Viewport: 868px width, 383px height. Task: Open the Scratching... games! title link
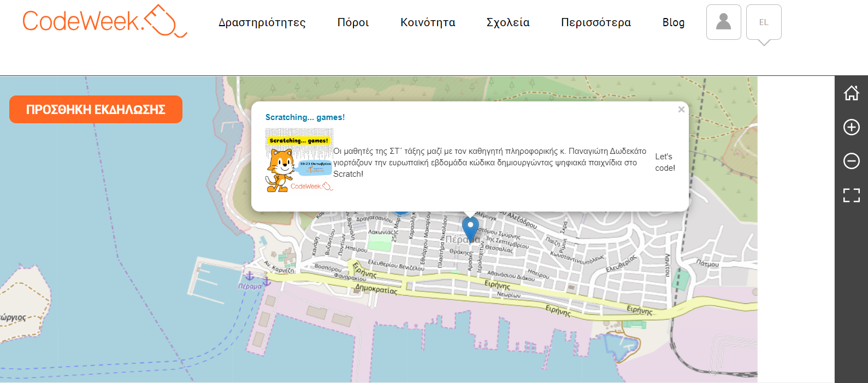coord(305,117)
